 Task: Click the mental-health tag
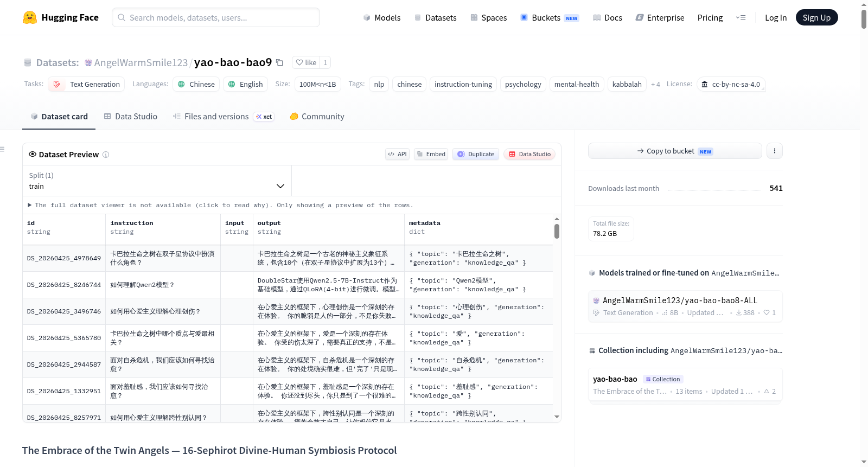tap(577, 84)
